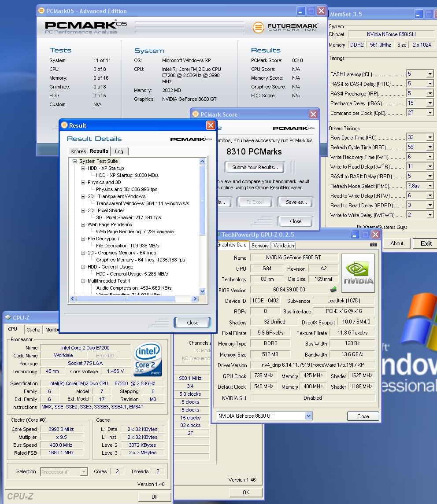
Task: Open the RAS# to CAS# Delay (tRCD) dropdown
Action: point(430,84)
